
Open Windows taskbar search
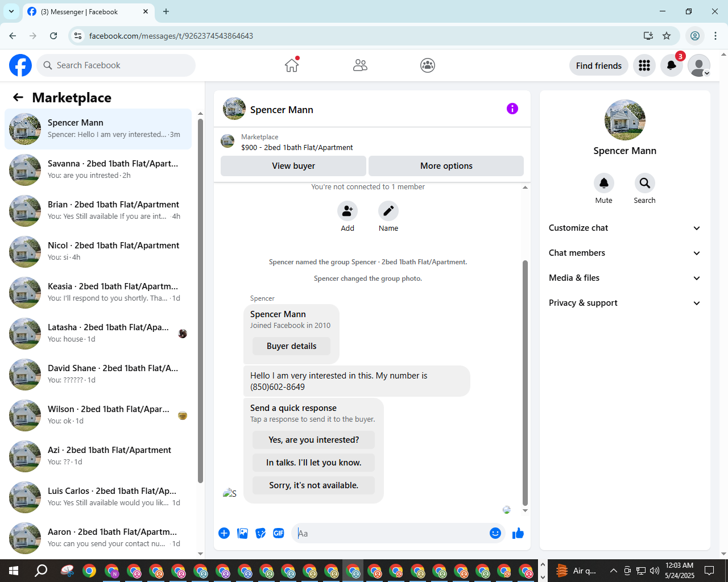click(41, 571)
